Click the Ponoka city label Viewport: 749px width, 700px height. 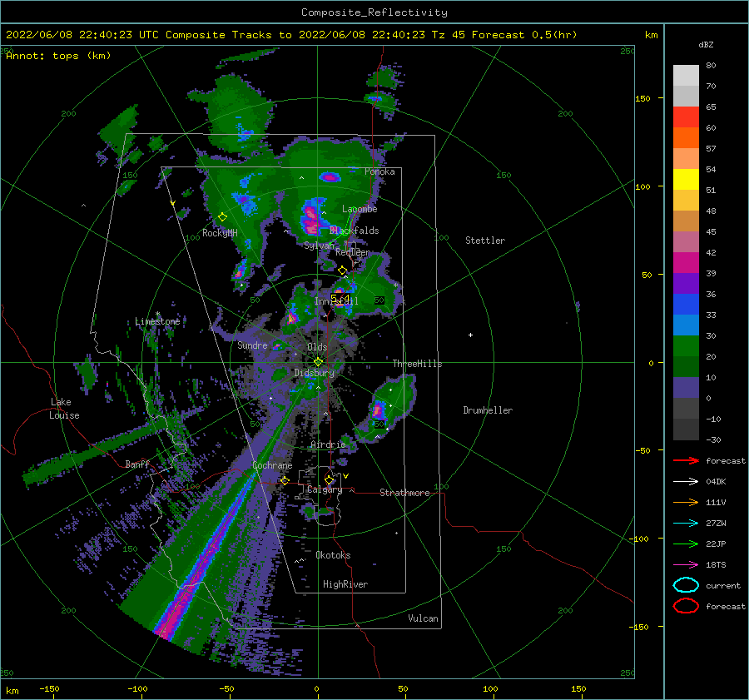click(379, 171)
